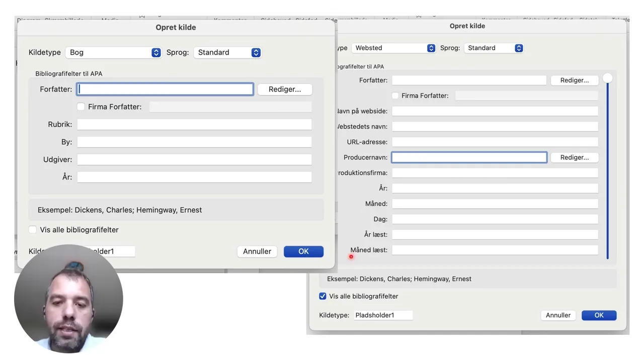Click the Rubrik text field
644x362 pixels.
[x=194, y=124]
